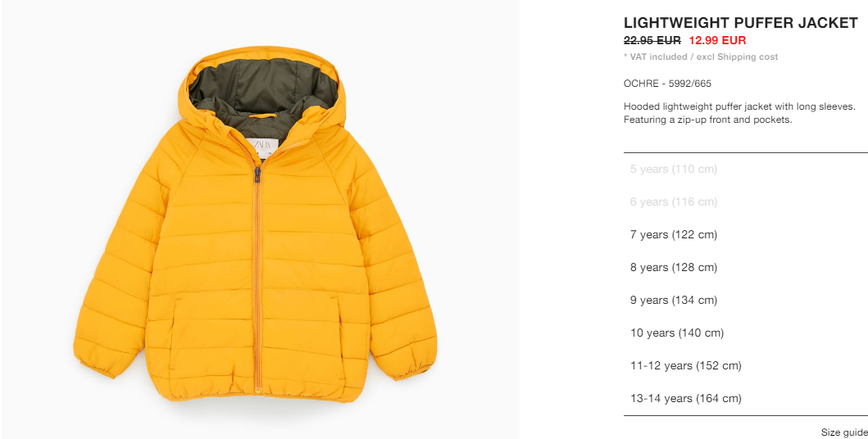
Task: Click the VAT included shipping cost note
Action: click(700, 57)
